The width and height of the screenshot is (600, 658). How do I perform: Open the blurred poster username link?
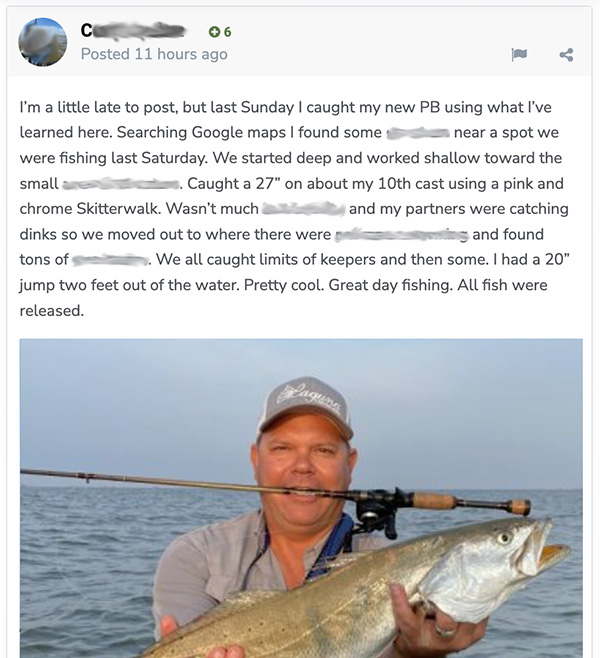(135, 31)
